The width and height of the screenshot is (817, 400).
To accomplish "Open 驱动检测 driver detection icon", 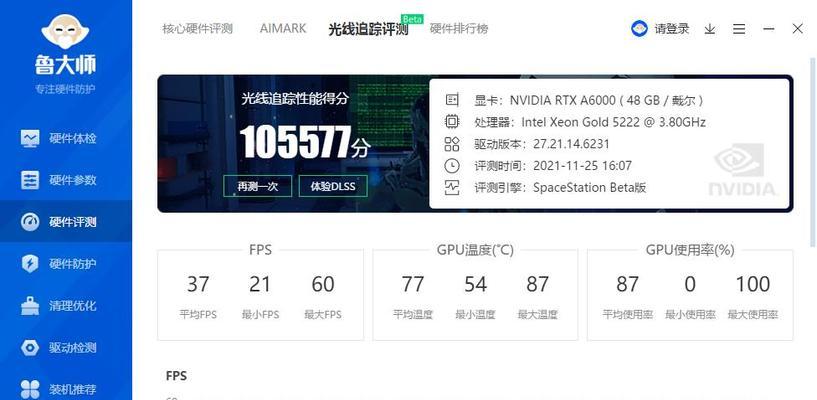I will click(x=30, y=347).
